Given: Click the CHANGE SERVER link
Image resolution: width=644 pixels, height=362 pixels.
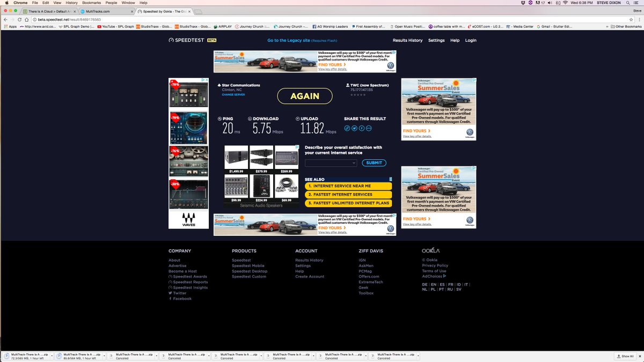Looking at the screenshot, I should coord(233,94).
